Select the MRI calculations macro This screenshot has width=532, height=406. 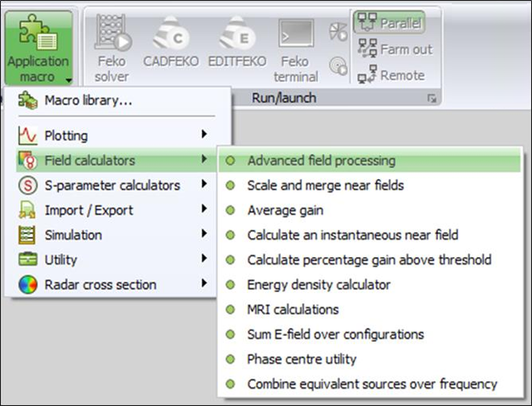293,309
